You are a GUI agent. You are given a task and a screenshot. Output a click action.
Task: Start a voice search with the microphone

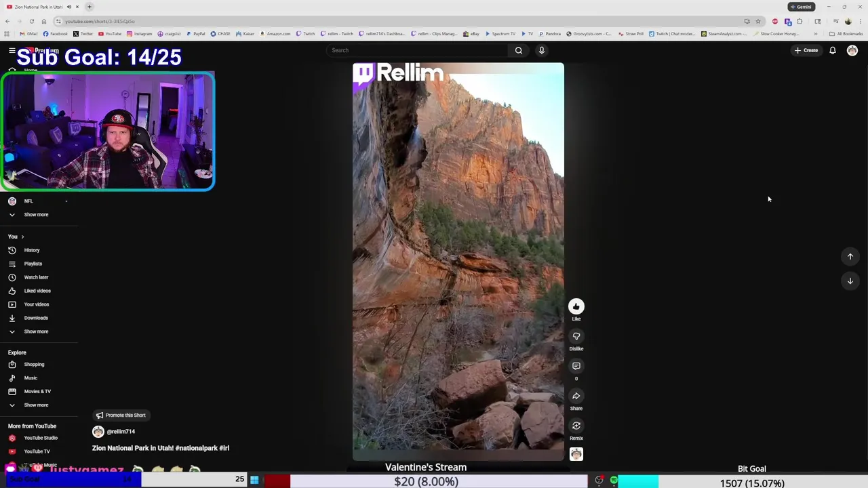pyautogui.click(x=541, y=50)
